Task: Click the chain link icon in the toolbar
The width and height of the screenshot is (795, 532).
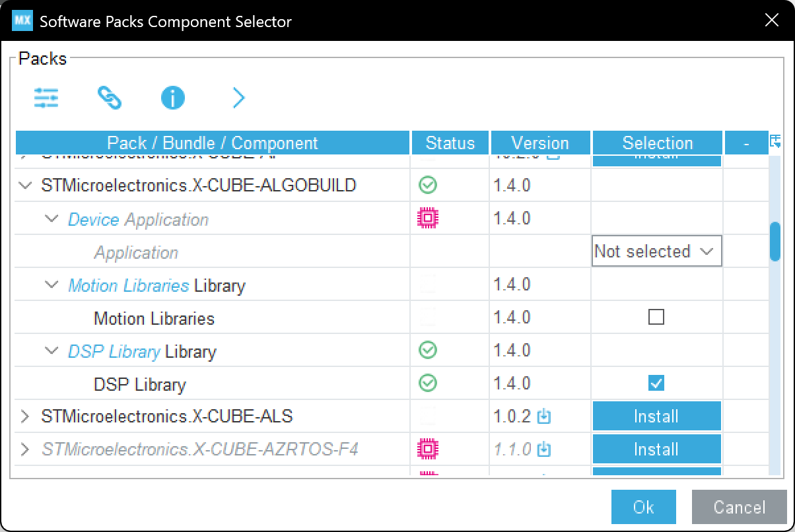Action: pyautogui.click(x=110, y=98)
